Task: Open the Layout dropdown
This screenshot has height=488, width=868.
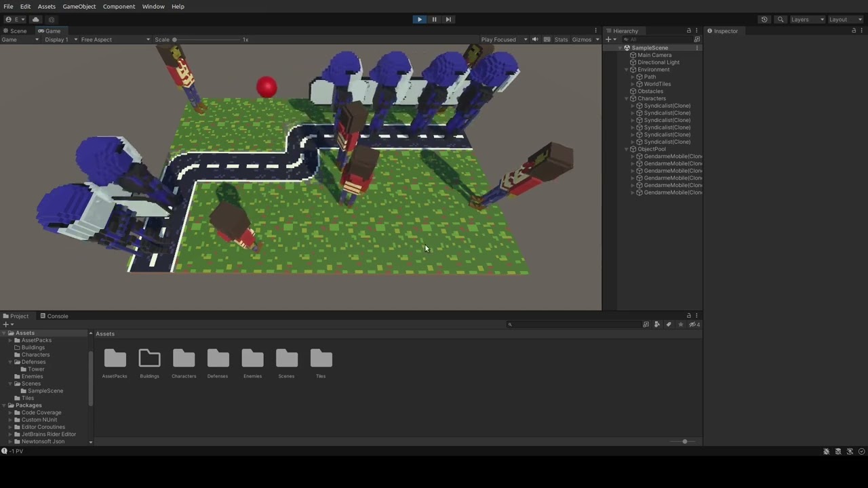Action: pos(845,20)
